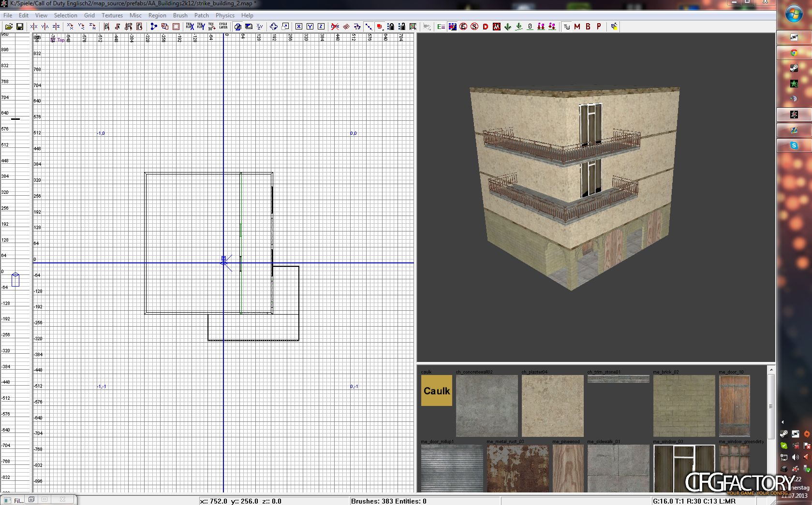Toggle the red B toolbar button

pyautogui.click(x=588, y=27)
